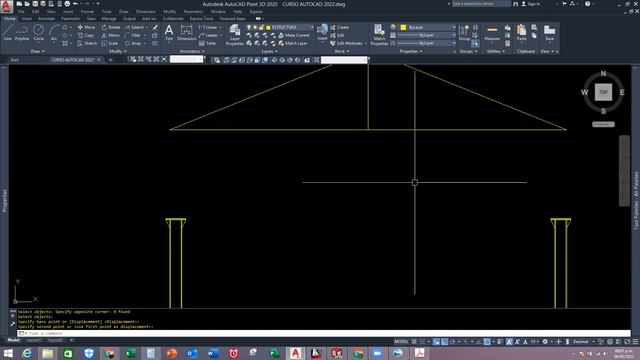Toggle MODEL space button
The height and width of the screenshot is (360, 640).
401,342
